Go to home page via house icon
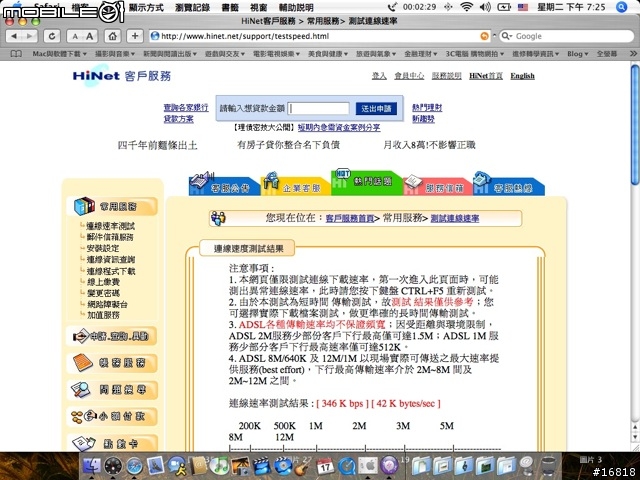 [x=113, y=36]
